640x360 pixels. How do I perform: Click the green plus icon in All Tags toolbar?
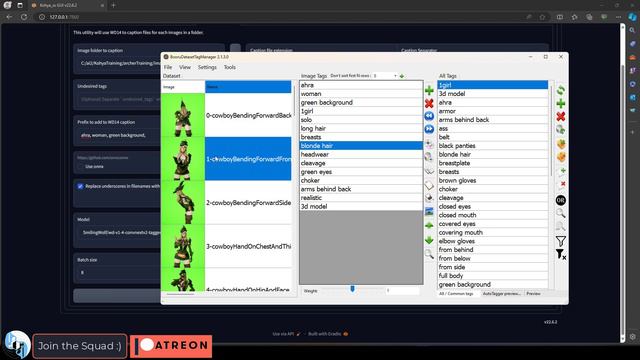pos(561,103)
